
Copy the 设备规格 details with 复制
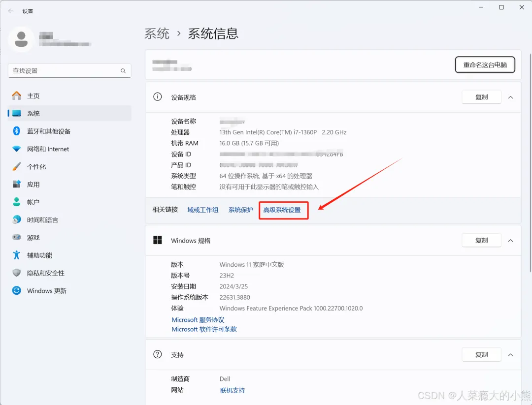pyautogui.click(x=481, y=97)
